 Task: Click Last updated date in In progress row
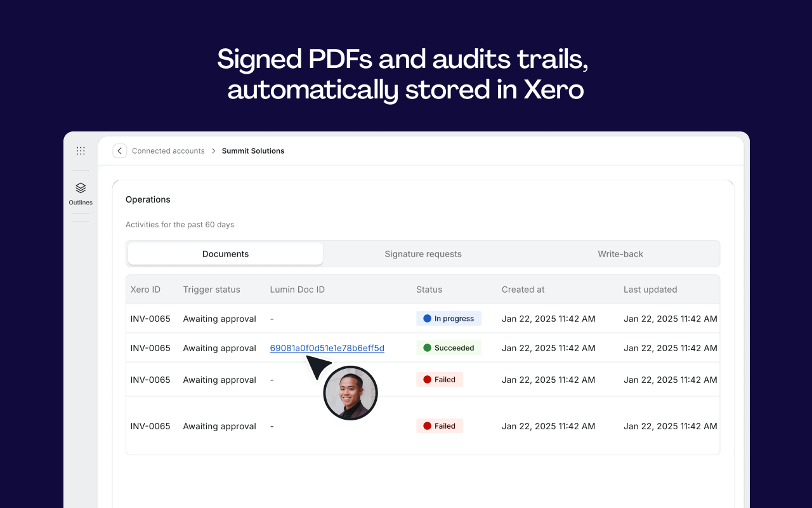point(671,319)
